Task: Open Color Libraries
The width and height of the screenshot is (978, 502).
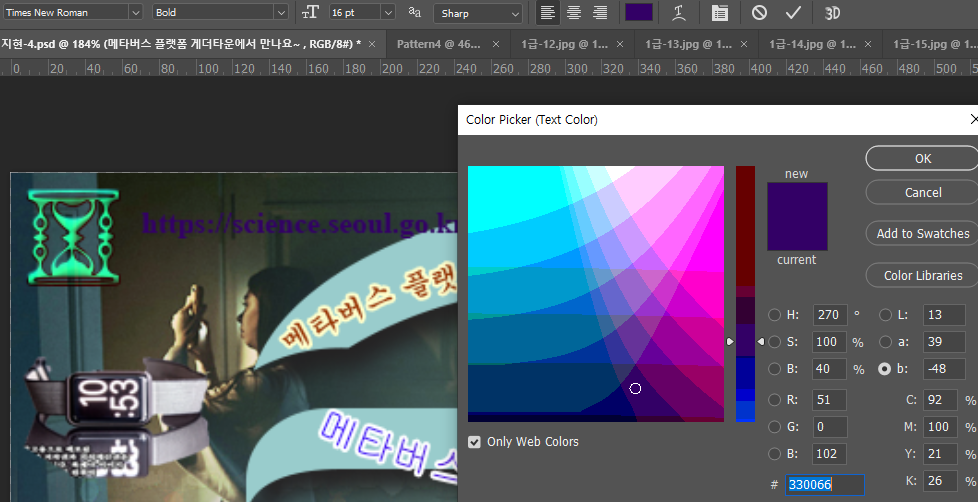Action: pos(922,275)
